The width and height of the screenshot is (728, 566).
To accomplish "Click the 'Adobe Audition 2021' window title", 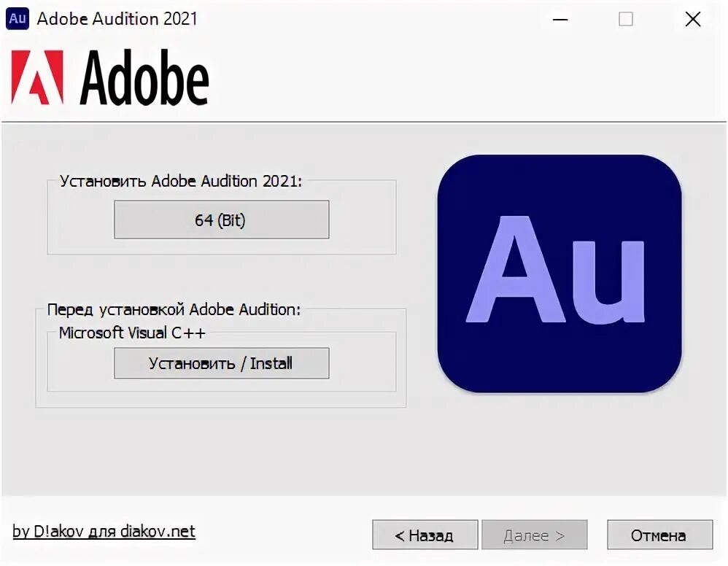I will [x=117, y=18].
